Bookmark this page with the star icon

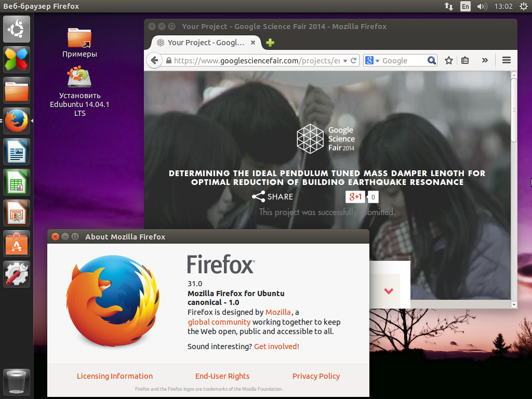(449, 60)
